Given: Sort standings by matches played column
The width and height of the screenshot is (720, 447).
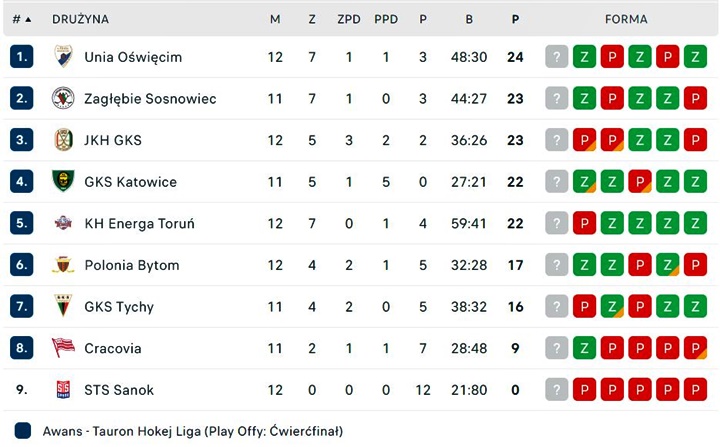Looking at the screenshot, I should point(275,19).
